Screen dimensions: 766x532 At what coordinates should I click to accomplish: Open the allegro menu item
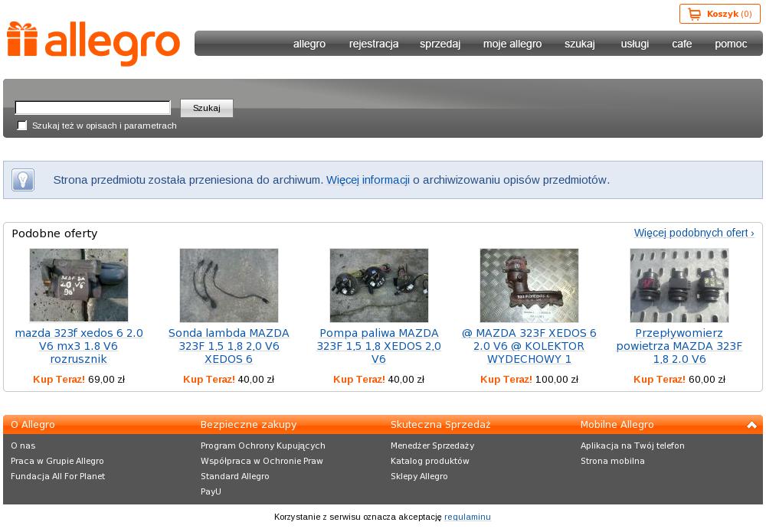[x=309, y=44]
